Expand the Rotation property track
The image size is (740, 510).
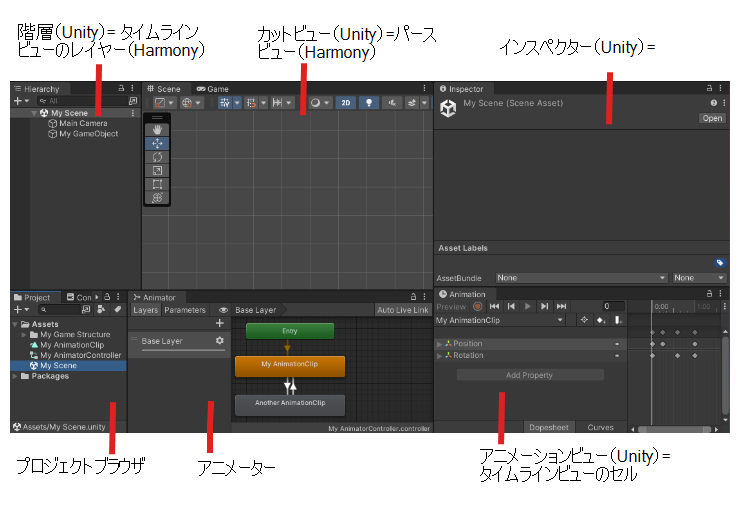click(x=440, y=356)
